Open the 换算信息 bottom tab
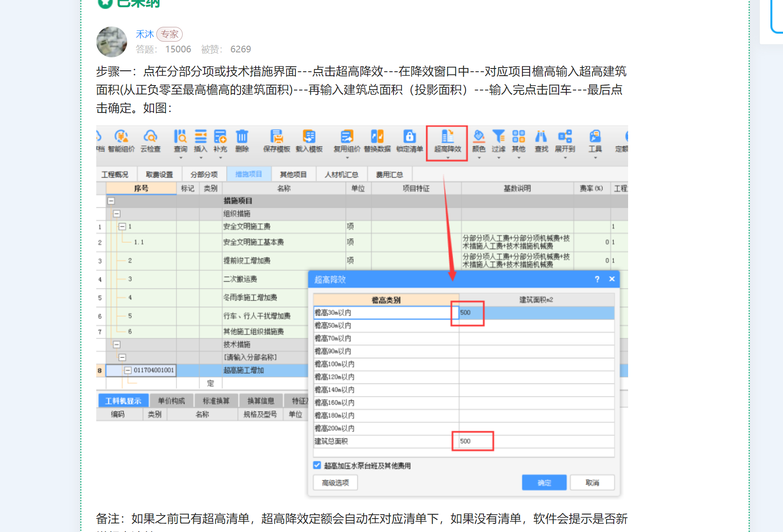783x532 pixels. (261, 401)
